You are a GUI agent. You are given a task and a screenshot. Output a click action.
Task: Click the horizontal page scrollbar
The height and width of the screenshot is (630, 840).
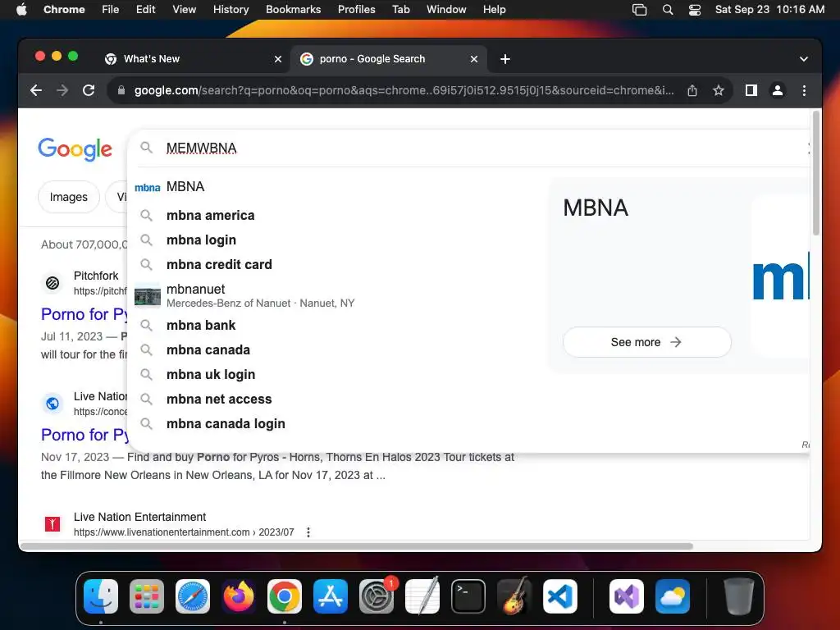[357, 546]
